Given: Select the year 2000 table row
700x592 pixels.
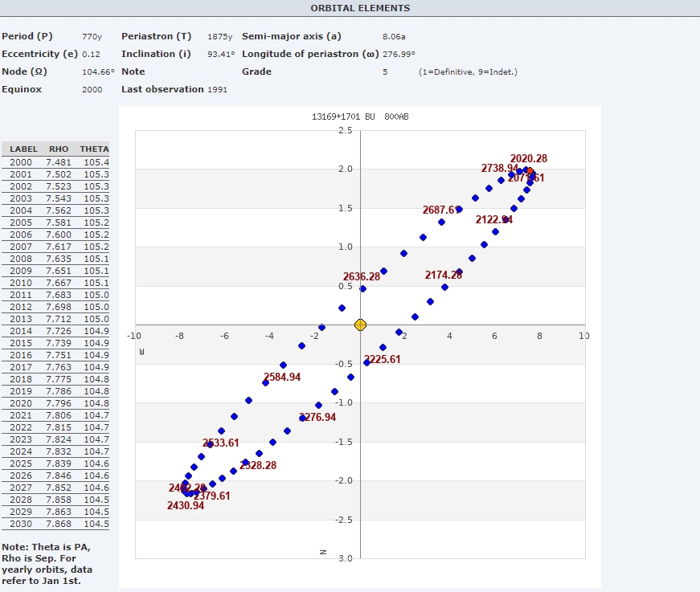Looking at the screenshot, I should point(55,162).
